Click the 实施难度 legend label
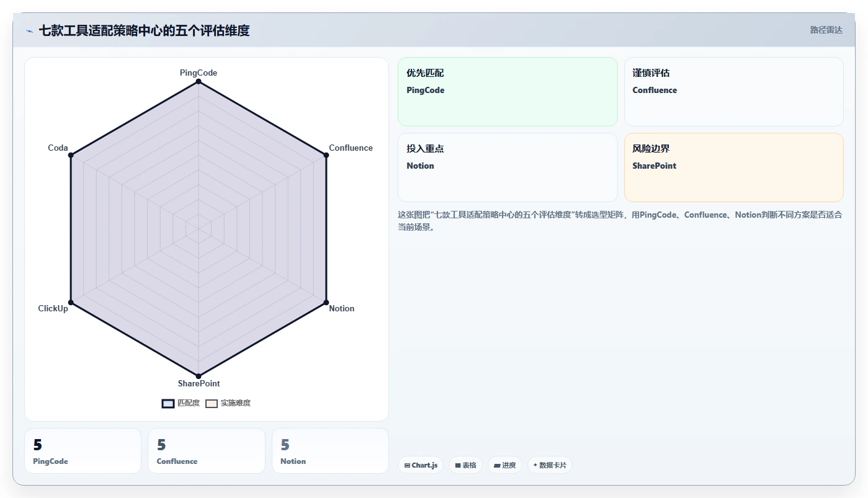The height and width of the screenshot is (498, 868). pyautogui.click(x=236, y=403)
